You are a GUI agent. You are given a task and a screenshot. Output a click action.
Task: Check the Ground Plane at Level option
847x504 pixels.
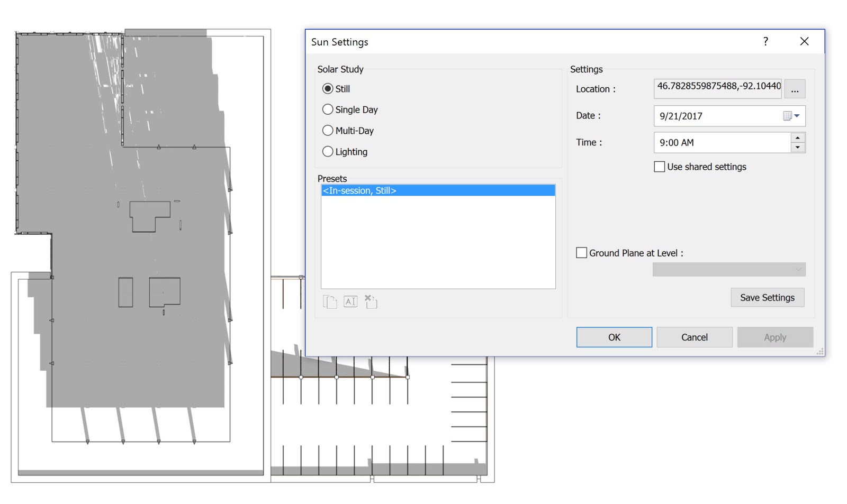tap(581, 253)
